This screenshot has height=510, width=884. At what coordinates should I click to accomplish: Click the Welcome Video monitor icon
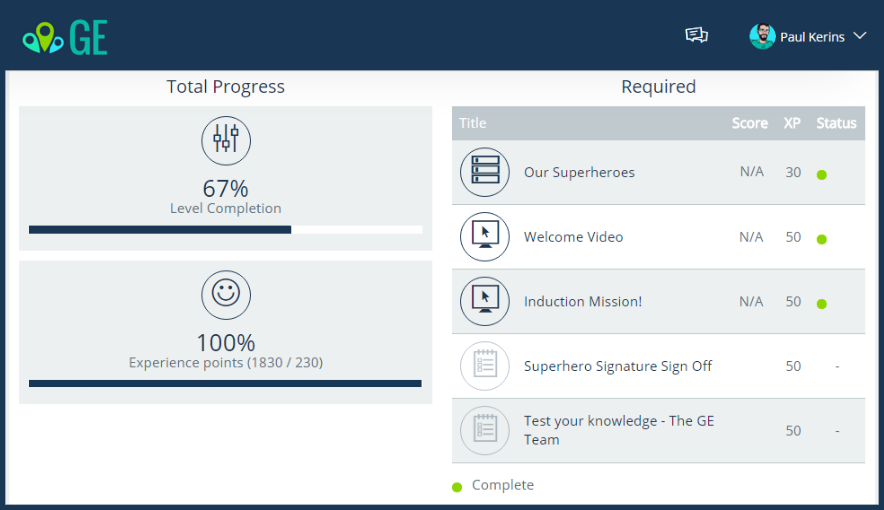click(484, 237)
